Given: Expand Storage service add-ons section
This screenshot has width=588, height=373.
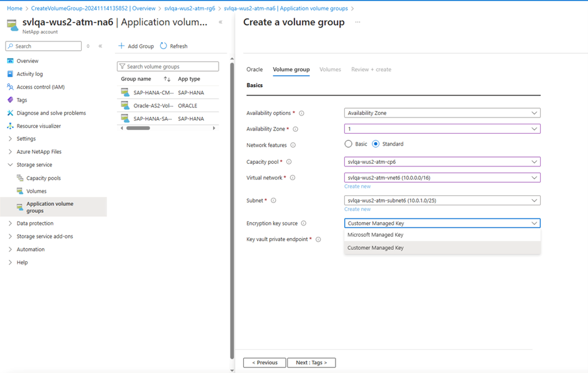Looking at the screenshot, I should (10, 237).
